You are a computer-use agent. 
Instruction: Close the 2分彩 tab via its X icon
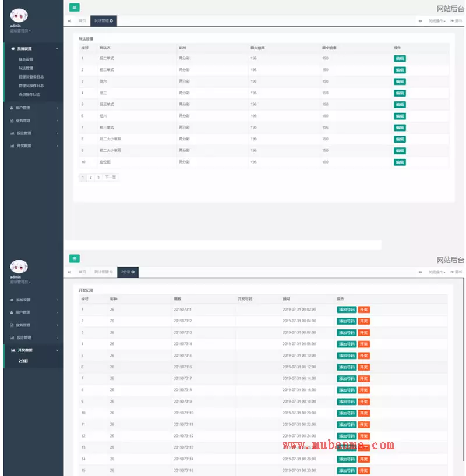pyautogui.click(x=133, y=272)
